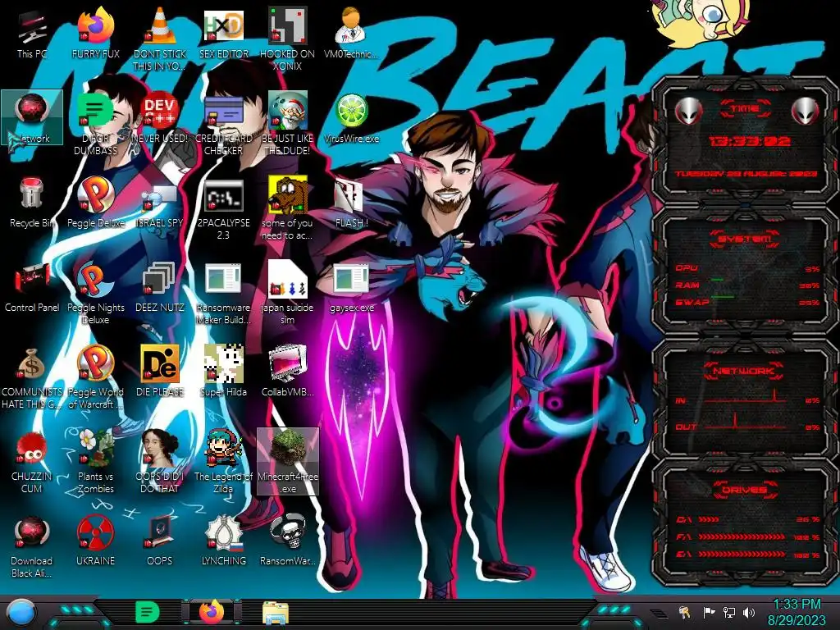
Task: Click the TIME widget header
Action: click(745, 109)
